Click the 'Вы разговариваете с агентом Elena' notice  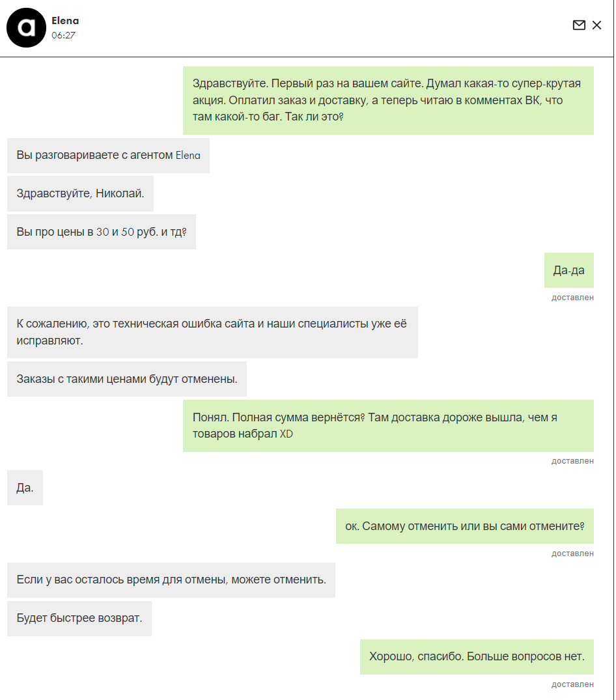109,156
